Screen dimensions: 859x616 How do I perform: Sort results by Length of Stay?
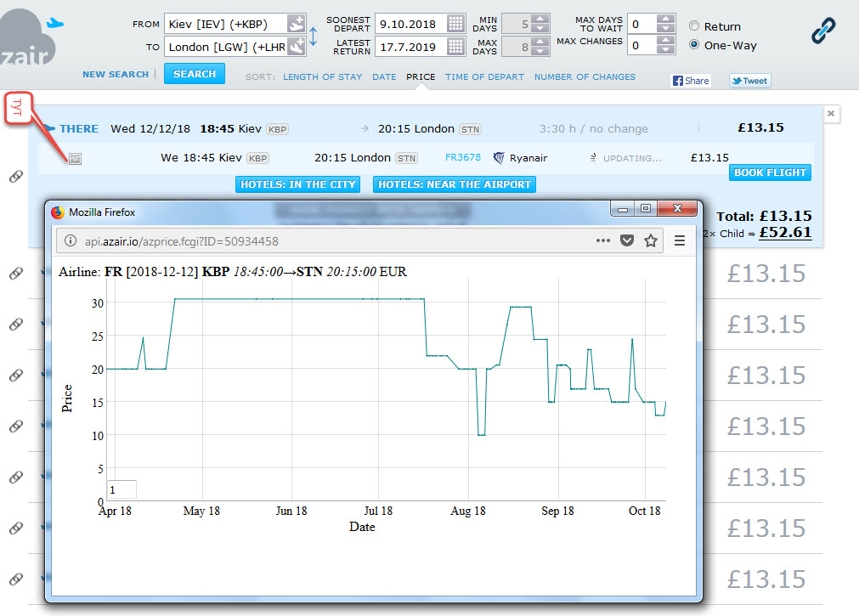322,76
